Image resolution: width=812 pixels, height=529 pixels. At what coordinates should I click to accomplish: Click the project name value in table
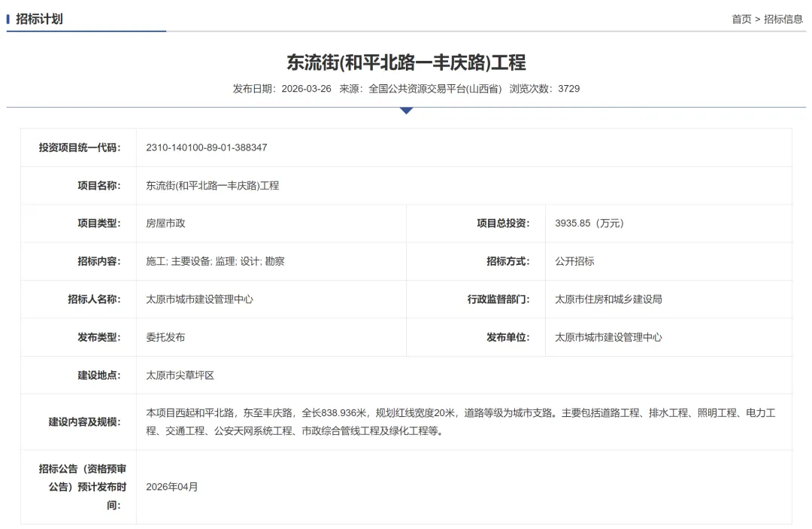212,185
